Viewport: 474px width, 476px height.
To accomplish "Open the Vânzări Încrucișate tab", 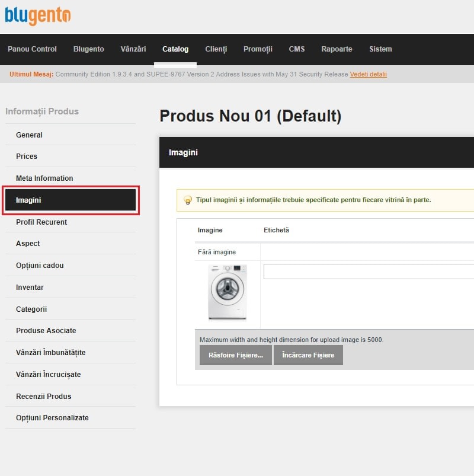I will coord(71,374).
